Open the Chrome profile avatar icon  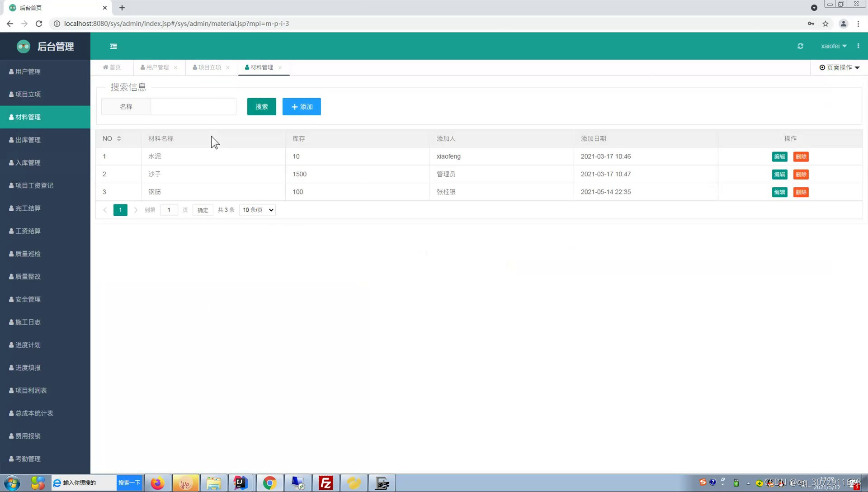(x=843, y=24)
